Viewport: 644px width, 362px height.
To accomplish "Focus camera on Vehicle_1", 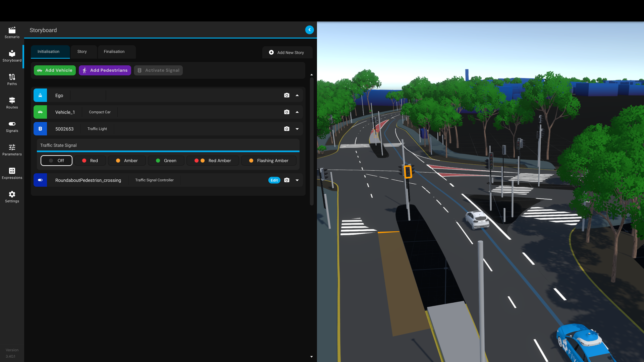I will click(x=286, y=112).
